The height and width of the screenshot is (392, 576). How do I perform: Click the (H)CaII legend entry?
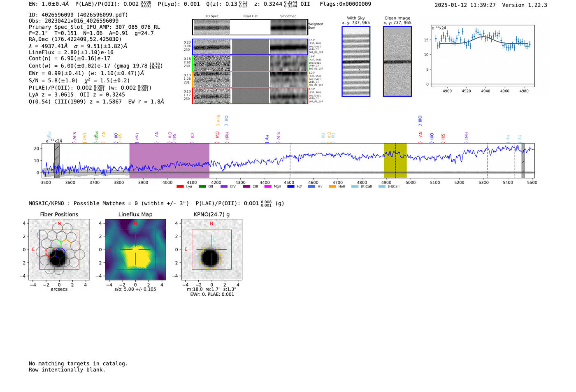pos(389,186)
